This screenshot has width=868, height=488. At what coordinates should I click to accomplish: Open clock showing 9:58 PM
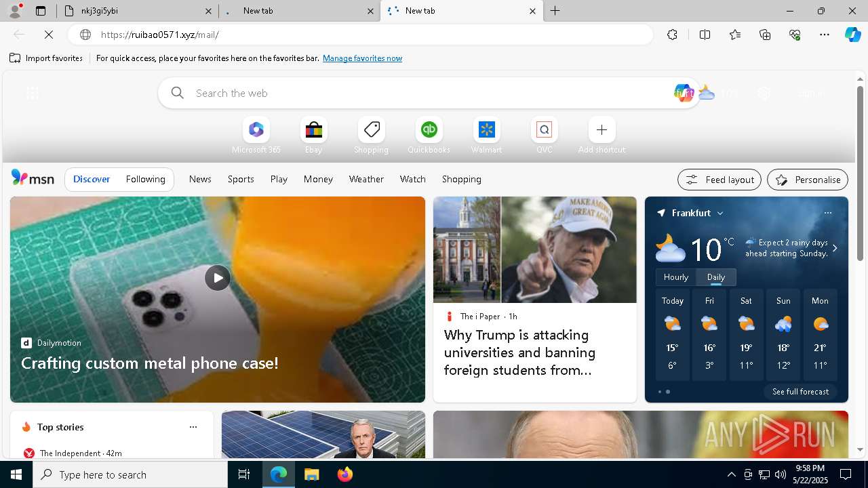(x=810, y=474)
